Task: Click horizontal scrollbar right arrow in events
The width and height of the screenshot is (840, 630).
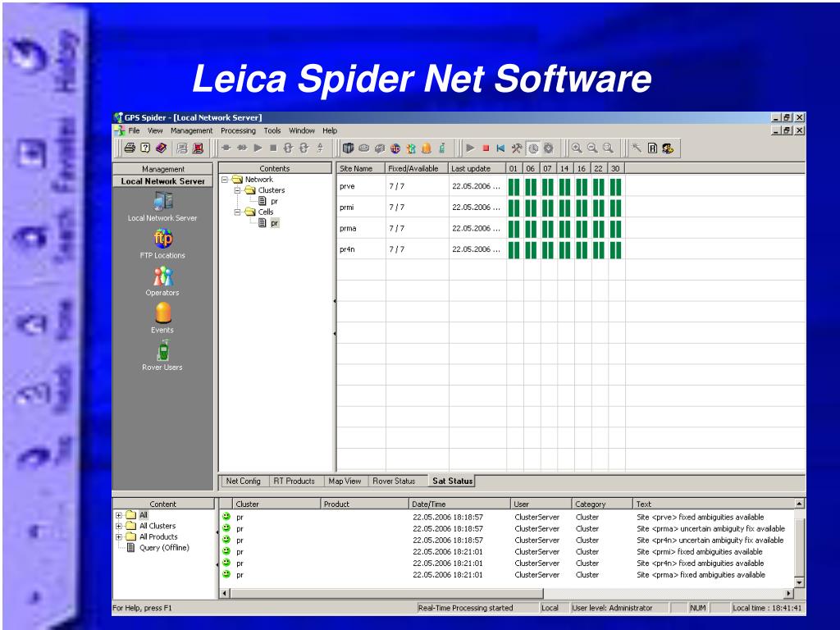Action: coord(788,593)
